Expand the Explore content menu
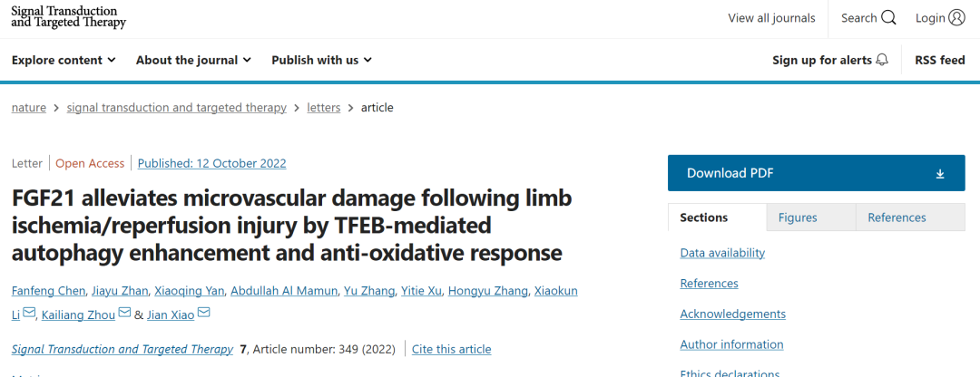The height and width of the screenshot is (377, 980). click(x=64, y=60)
